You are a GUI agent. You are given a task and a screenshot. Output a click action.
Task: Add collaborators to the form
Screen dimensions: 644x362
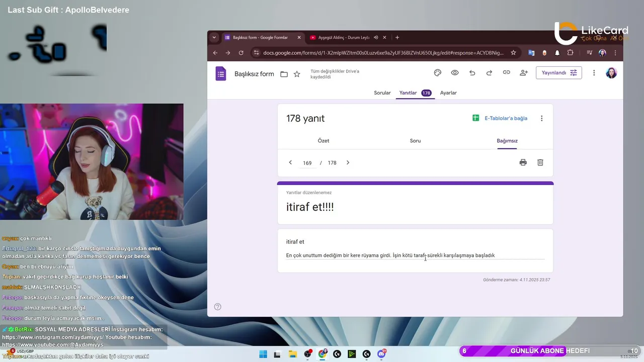(524, 73)
